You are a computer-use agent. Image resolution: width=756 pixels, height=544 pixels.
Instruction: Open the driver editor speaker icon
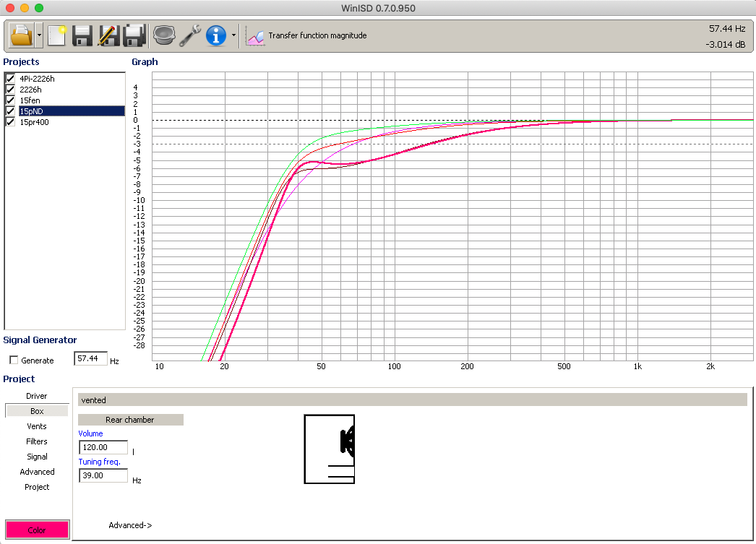point(164,35)
